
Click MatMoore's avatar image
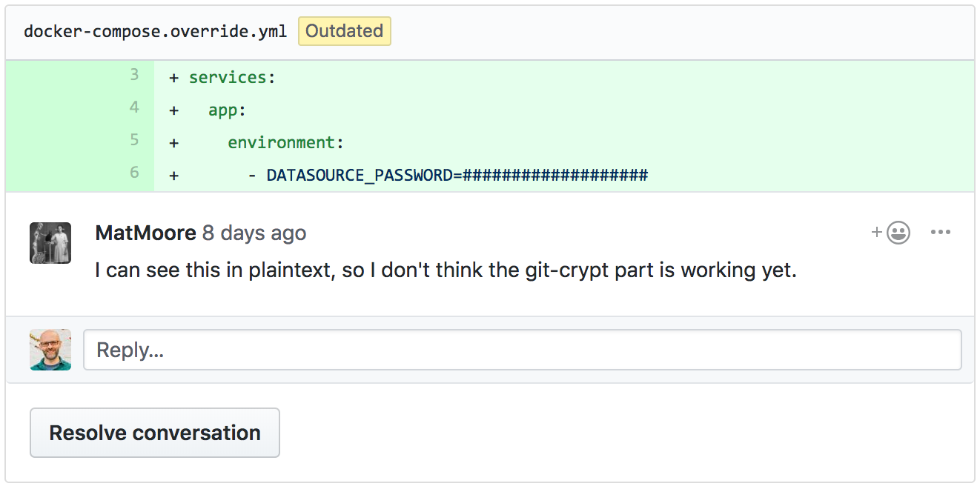pos(50,243)
